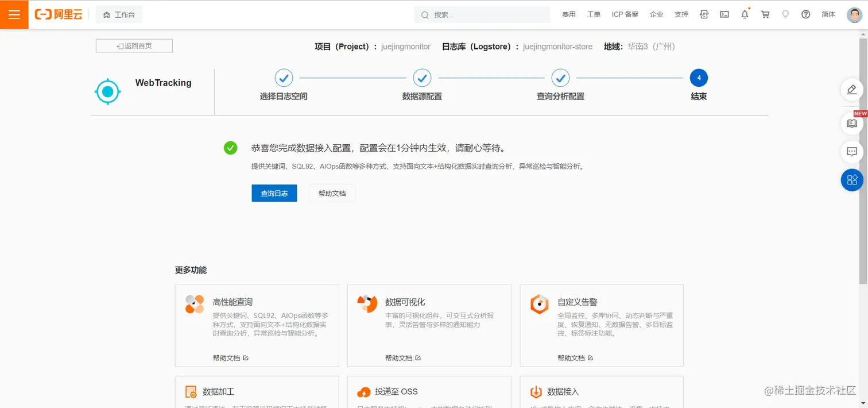This screenshot has height=408, width=868.
Task: Open the notifications bell
Action: point(745,15)
